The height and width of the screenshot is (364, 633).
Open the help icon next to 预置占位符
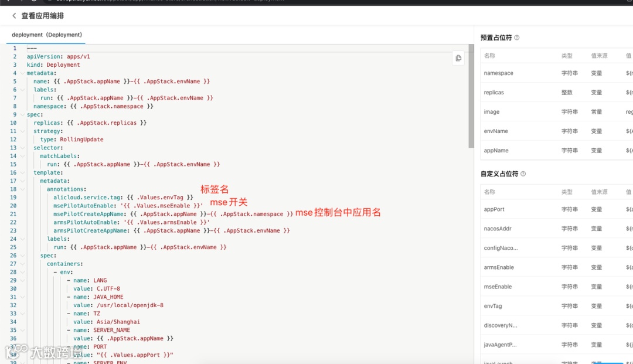tap(517, 38)
